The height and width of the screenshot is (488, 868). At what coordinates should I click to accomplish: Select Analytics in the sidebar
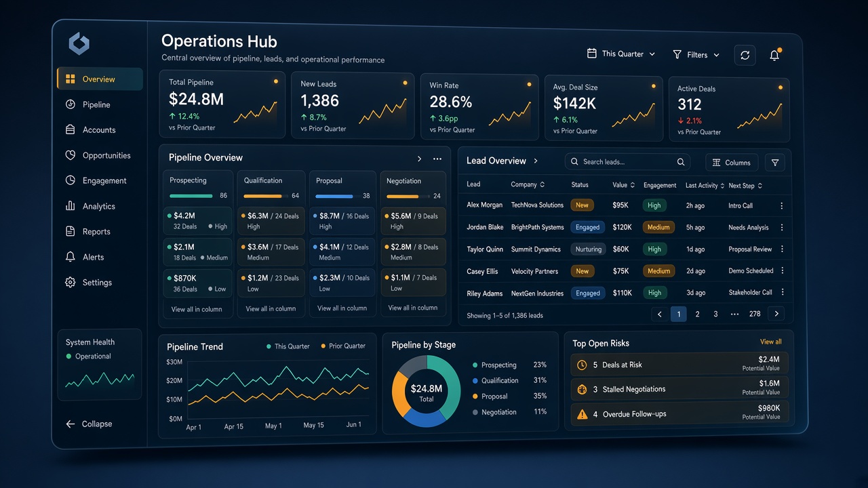pyautogui.click(x=100, y=206)
